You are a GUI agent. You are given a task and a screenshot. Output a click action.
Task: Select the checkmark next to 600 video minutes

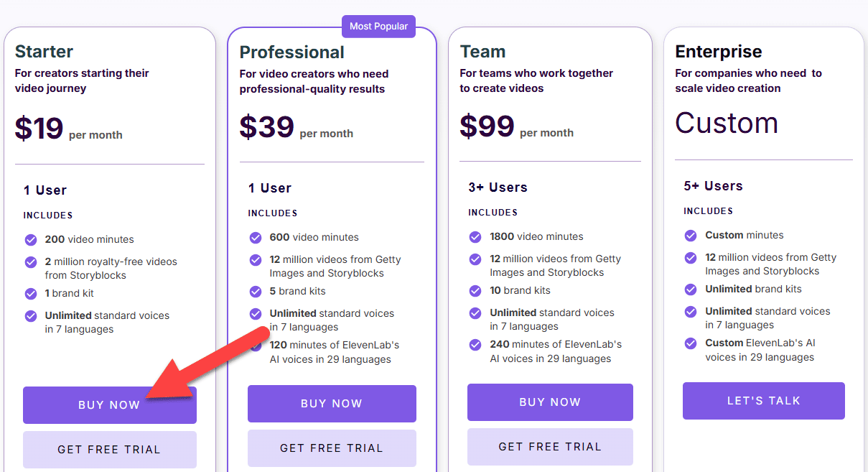[x=256, y=237]
